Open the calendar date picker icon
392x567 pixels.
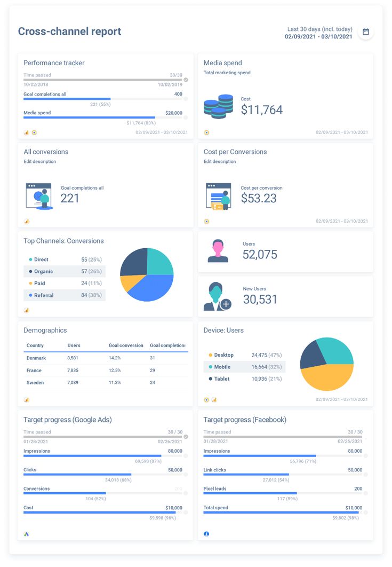(x=366, y=32)
